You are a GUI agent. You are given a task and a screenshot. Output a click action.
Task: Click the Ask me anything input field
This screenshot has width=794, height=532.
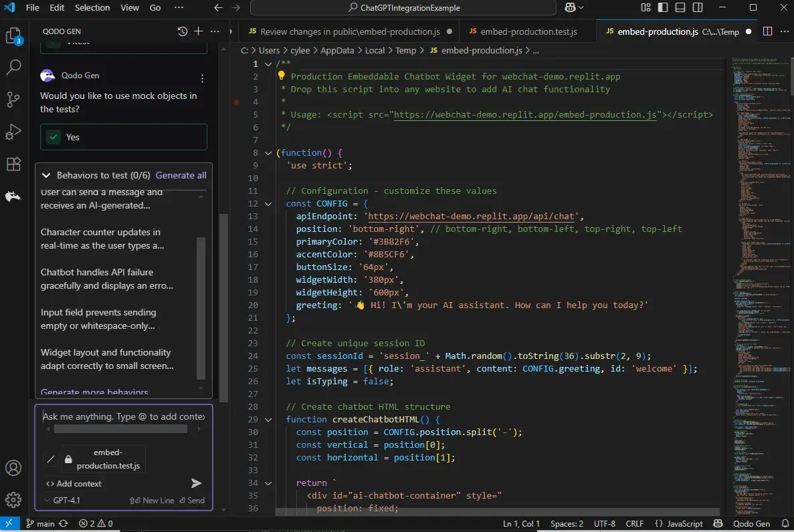[x=123, y=416]
